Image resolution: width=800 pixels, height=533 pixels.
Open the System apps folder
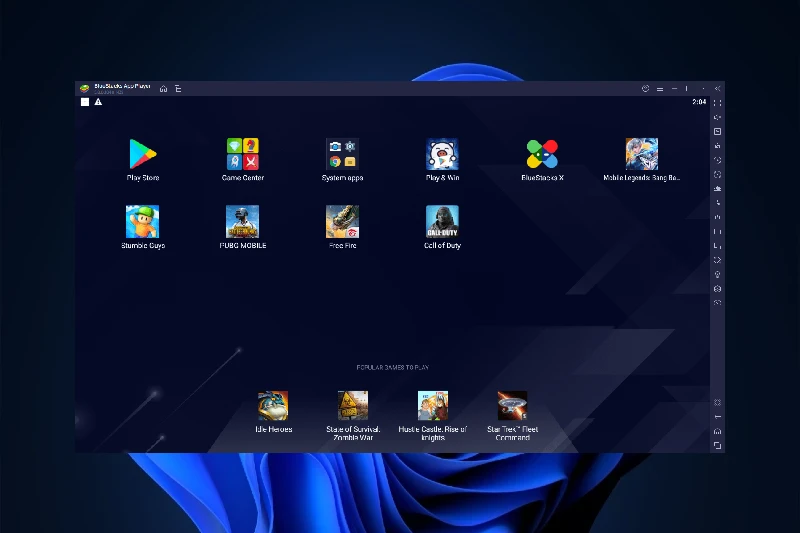(x=342, y=154)
